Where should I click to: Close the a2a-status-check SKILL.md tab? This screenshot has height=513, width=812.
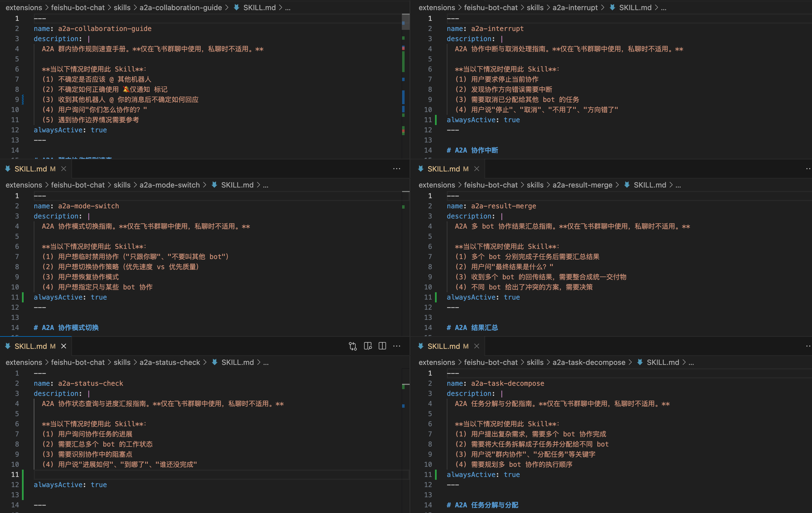click(63, 346)
